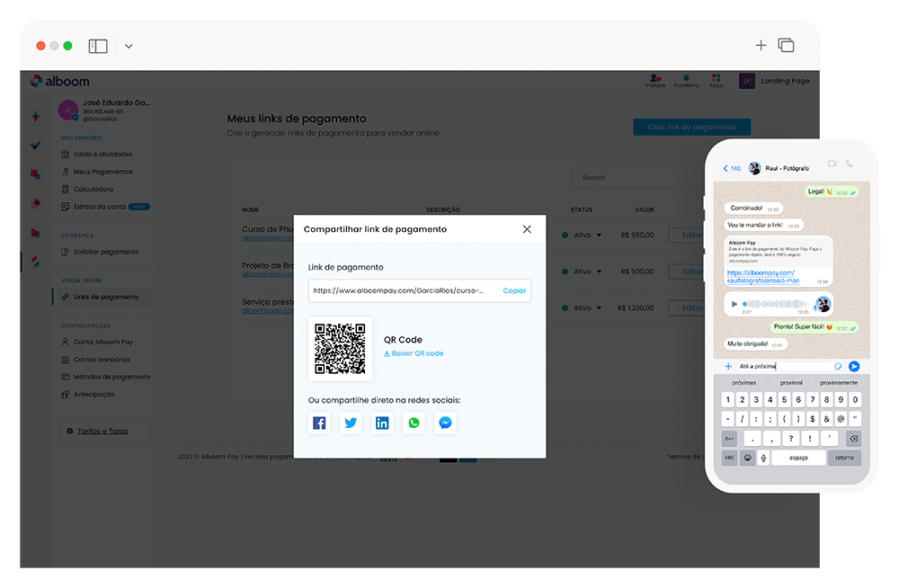Open the Apps grid in top bar
899x588 pixels.
(x=717, y=81)
